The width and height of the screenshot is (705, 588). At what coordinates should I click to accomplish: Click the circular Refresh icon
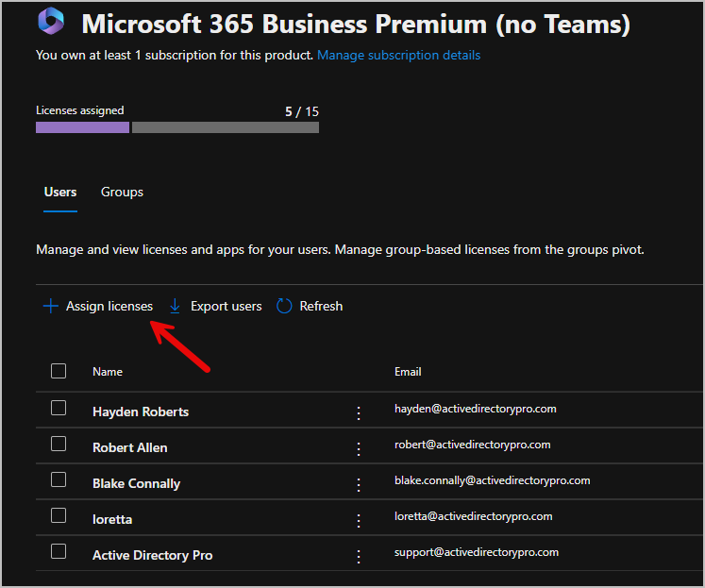284,306
